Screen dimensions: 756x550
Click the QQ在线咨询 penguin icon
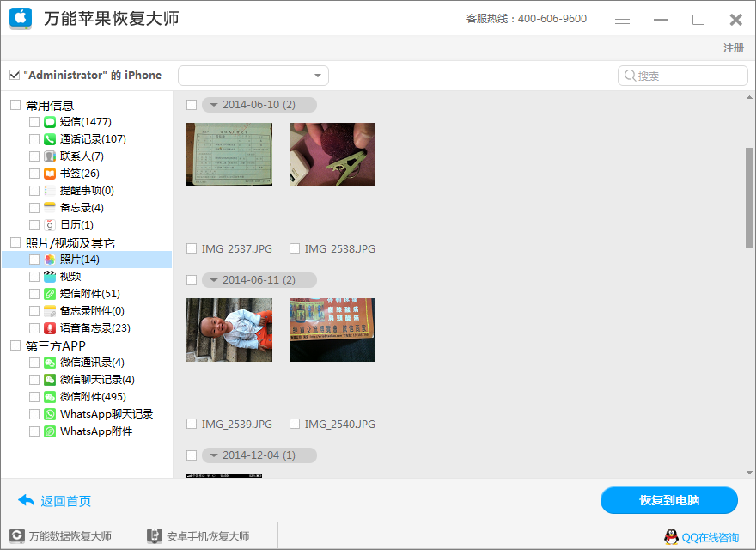pyautogui.click(x=672, y=537)
